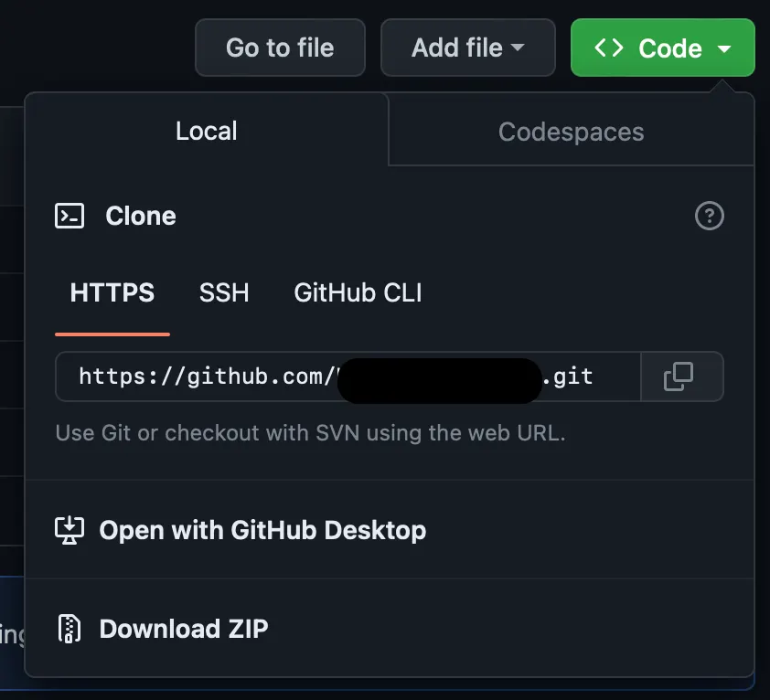Select the GitHub CLI clone option

[358, 292]
